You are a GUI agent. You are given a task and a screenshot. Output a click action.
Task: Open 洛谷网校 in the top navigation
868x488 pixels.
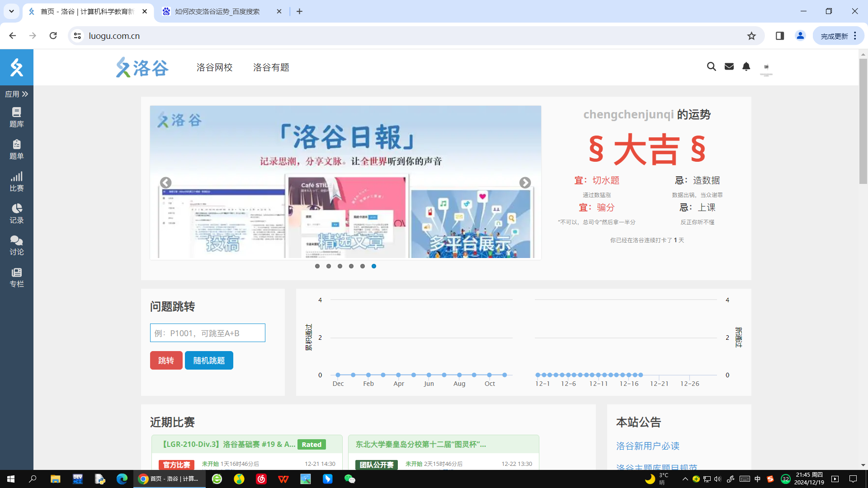214,67
